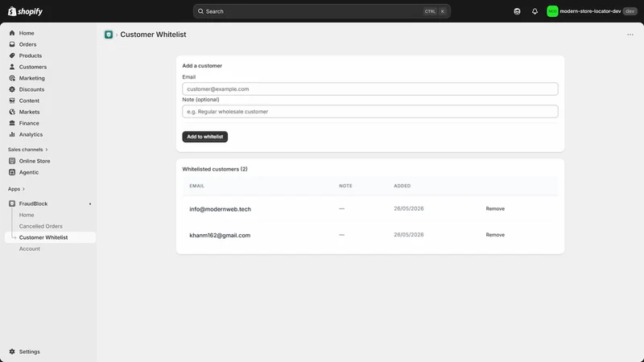Open Marketing section
Screen dimensions: 644x362
[x=31, y=78]
